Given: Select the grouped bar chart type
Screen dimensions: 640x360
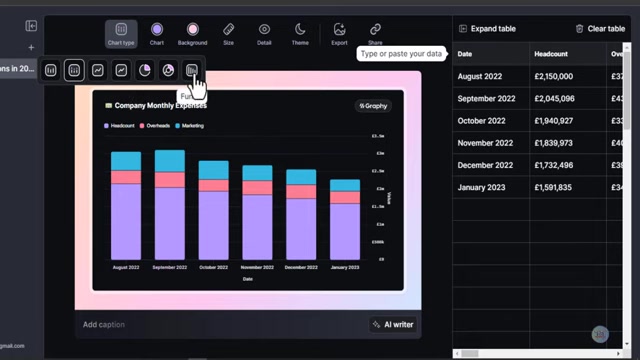Looking at the screenshot, I should point(51,70).
